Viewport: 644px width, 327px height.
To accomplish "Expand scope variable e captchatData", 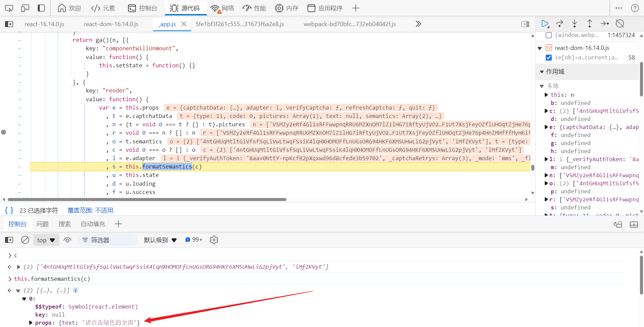I will click(546, 127).
